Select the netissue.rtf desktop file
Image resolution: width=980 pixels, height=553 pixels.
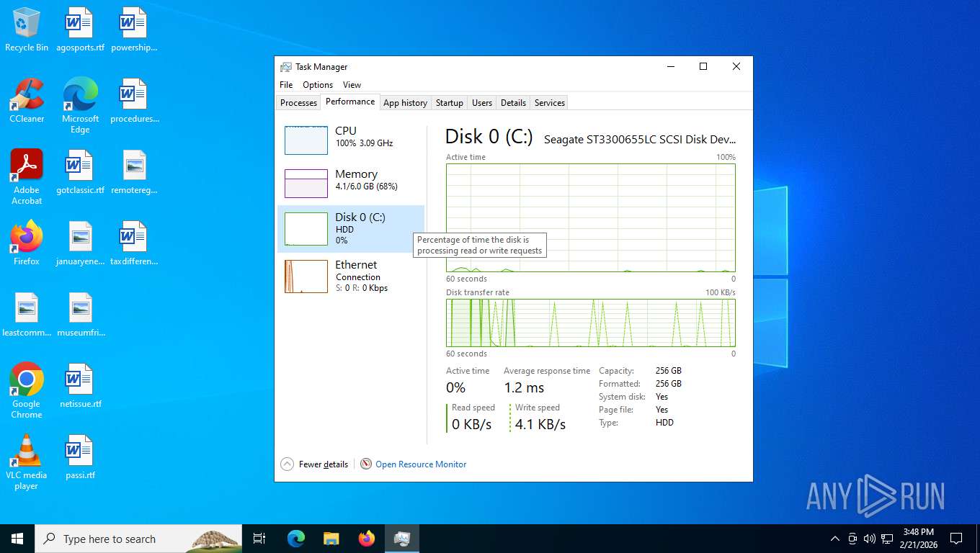pos(80,386)
